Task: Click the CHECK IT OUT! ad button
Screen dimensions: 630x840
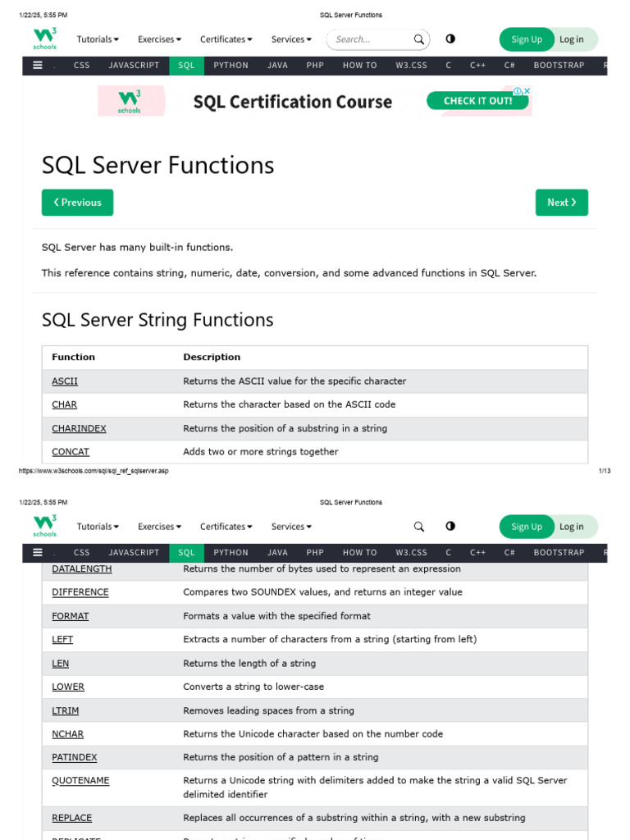Action: point(477,101)
